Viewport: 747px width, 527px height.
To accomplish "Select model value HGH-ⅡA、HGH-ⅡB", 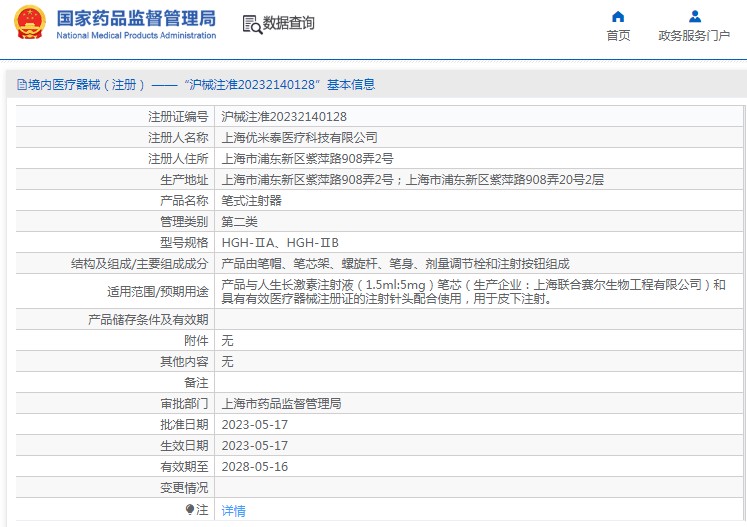I will pyautogui.click(x=280, y=243).
